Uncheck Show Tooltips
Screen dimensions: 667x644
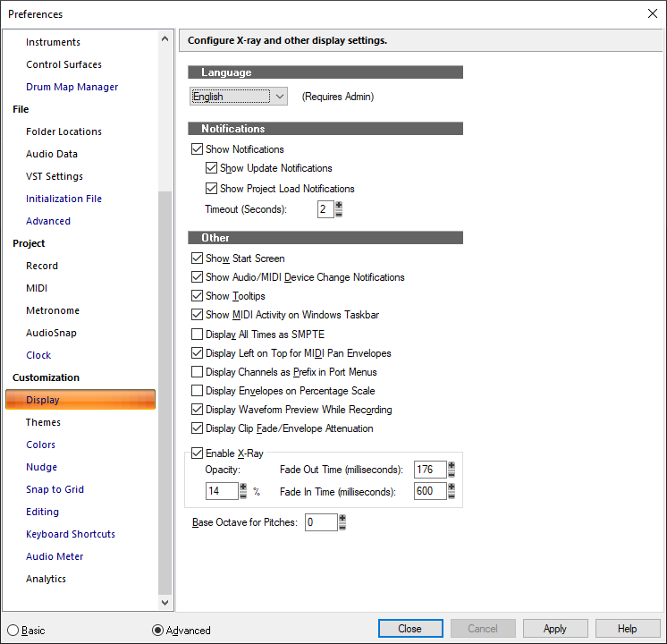coord(197,295)
